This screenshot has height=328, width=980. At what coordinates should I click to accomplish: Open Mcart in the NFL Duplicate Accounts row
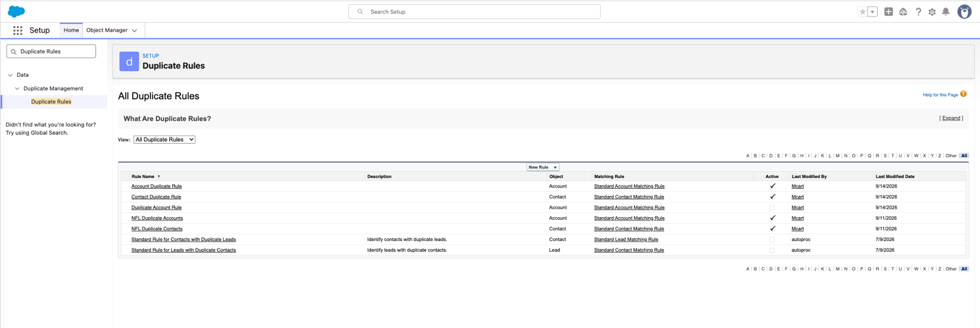[x=798, y=218]
